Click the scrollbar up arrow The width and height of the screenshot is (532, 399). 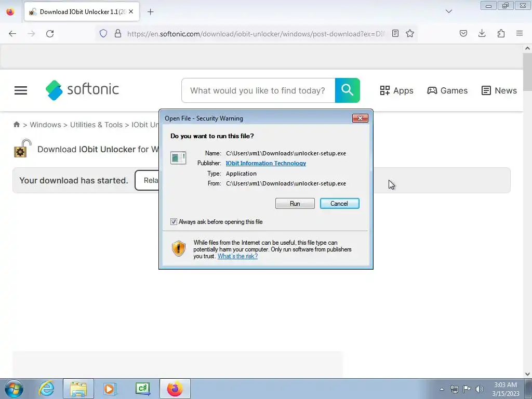click(x=527, y=48)
